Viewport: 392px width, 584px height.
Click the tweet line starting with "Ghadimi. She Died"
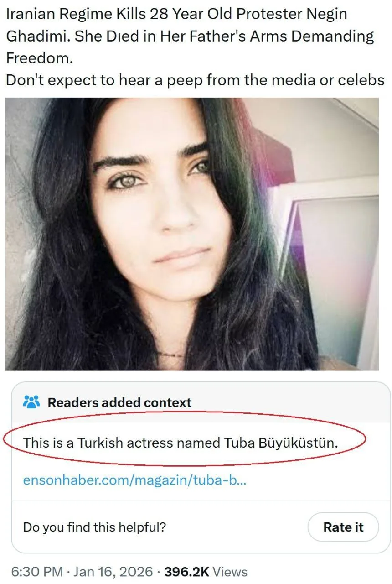coord(190,36)
